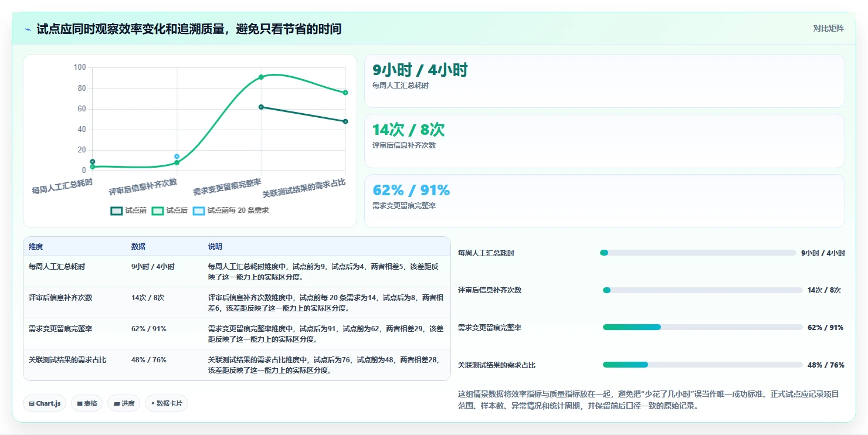The image size is (868, 435).
Task: Click the 62% / 91% stat card
Action: [605, 201]
